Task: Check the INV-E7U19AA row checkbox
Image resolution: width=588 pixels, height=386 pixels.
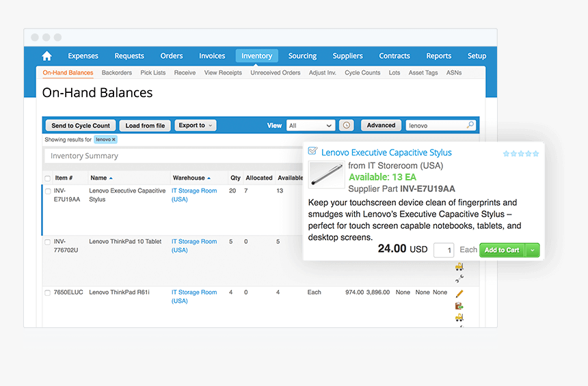Action: 48,191
